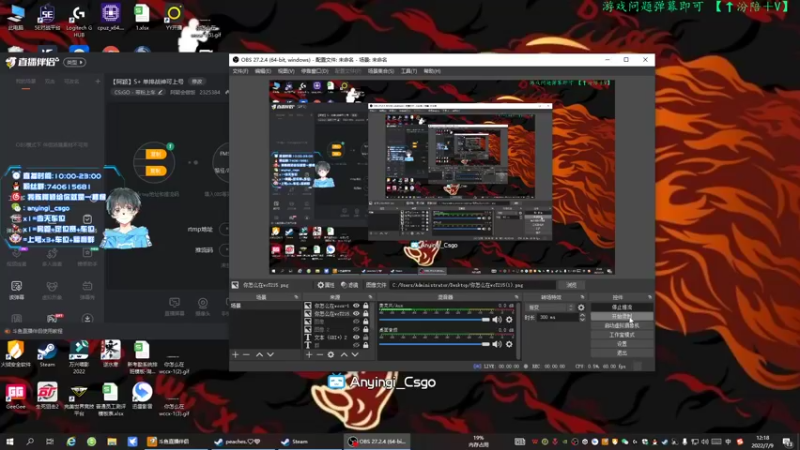The height and width of the screenshot is (450, 800).
Task: Click the 滤镜 filters button above the docks
Action: coord(349,285)
